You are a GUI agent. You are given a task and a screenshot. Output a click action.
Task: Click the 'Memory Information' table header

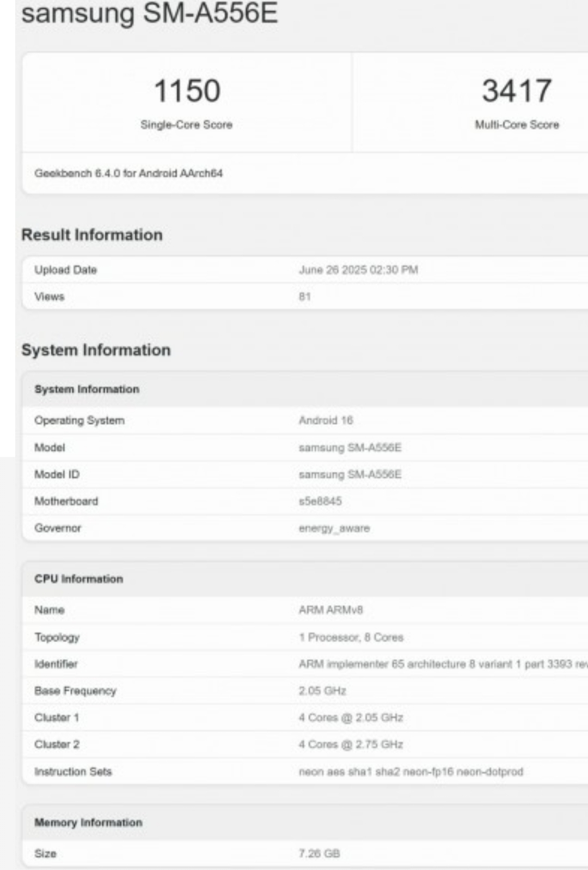[88, 823]
